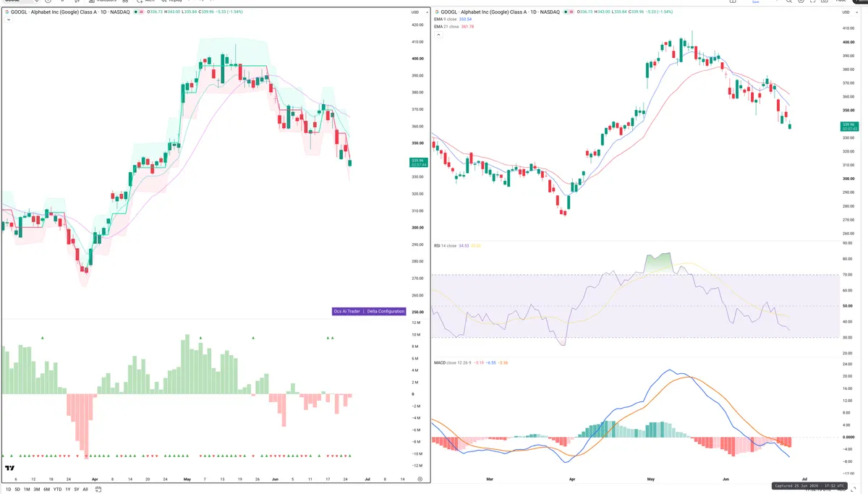Click right chart GOOGL symbol title

tap(501, 12)
